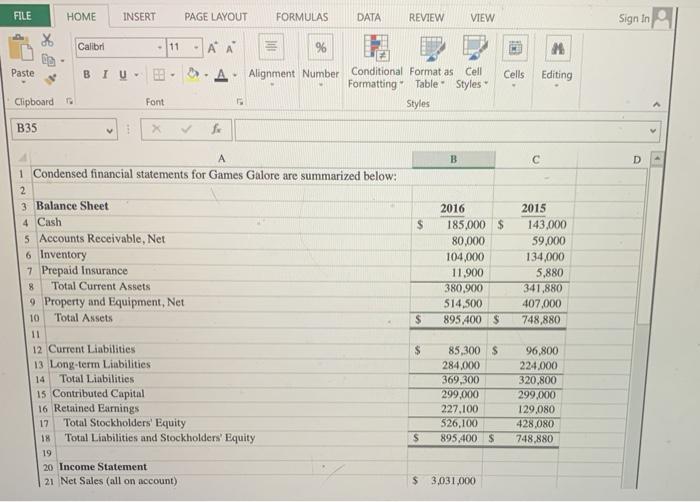This screenshot has height=502, width=700.
Task: Switch to the PAGE LAYOUT tab
Action: [x=216, y=17]
